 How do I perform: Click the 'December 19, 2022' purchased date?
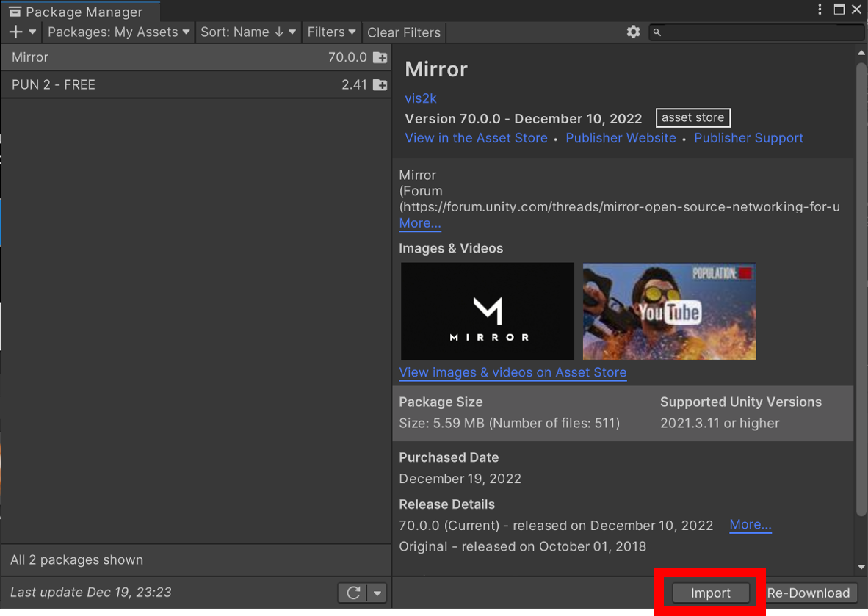pyautogui.click(x=460, y=478)
